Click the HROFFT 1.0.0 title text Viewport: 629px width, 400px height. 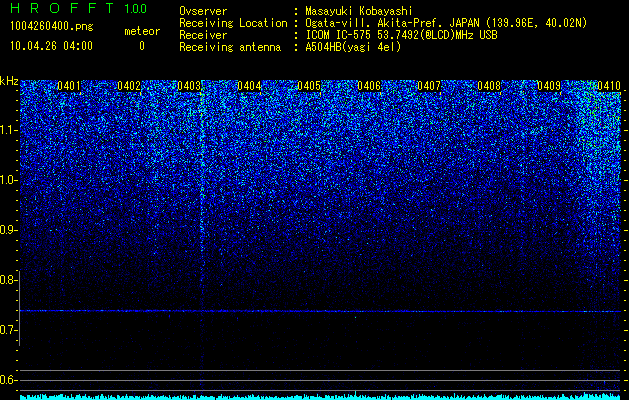[x=79, y=8]
